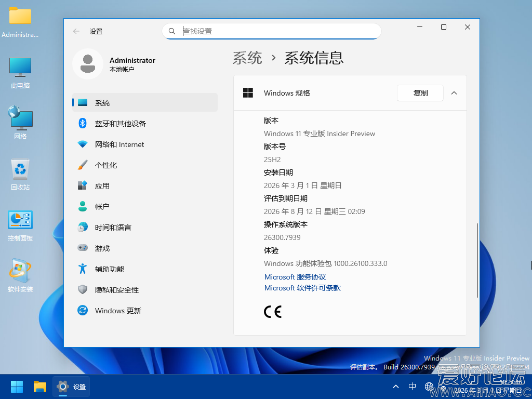This screenshot has width=532, height=399.
Task: Click the Bluetooth icon for 蓝牙和其他设备
Action: [x=83, y=123]
